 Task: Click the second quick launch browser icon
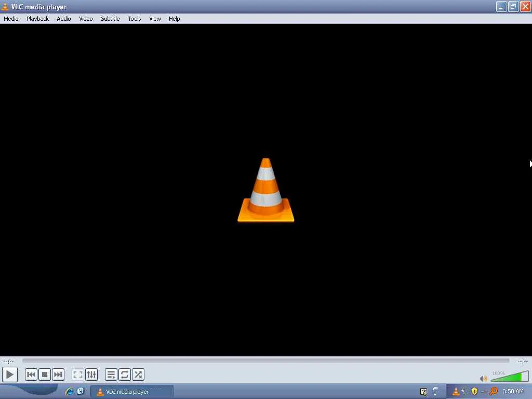pyautogui.click(x=81, y=391)
